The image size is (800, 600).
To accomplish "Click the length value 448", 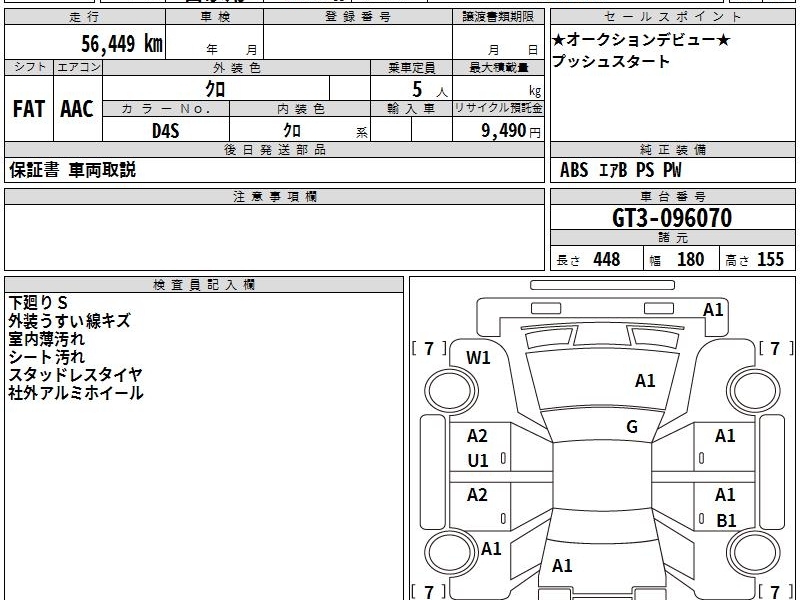I will point(607,259).
